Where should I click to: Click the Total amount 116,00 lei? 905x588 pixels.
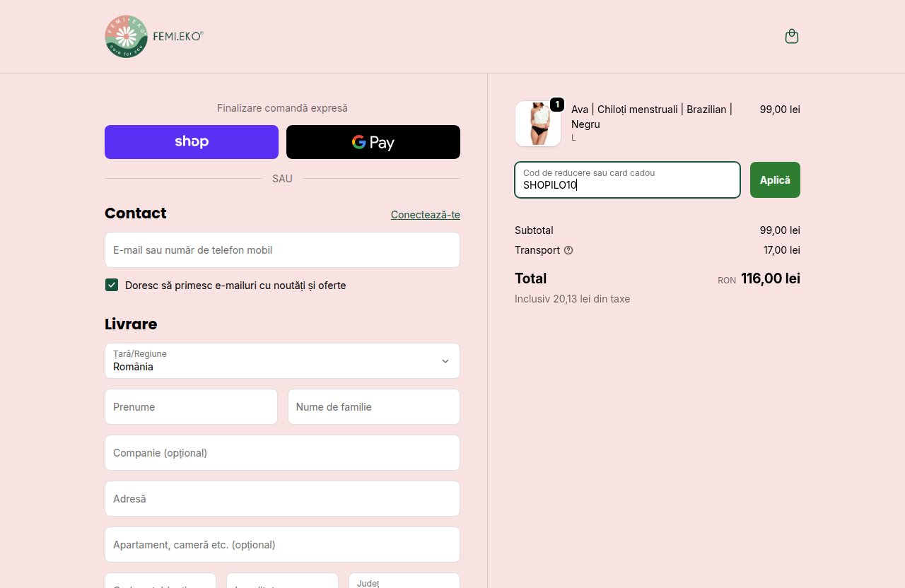(x=771, y=278)
